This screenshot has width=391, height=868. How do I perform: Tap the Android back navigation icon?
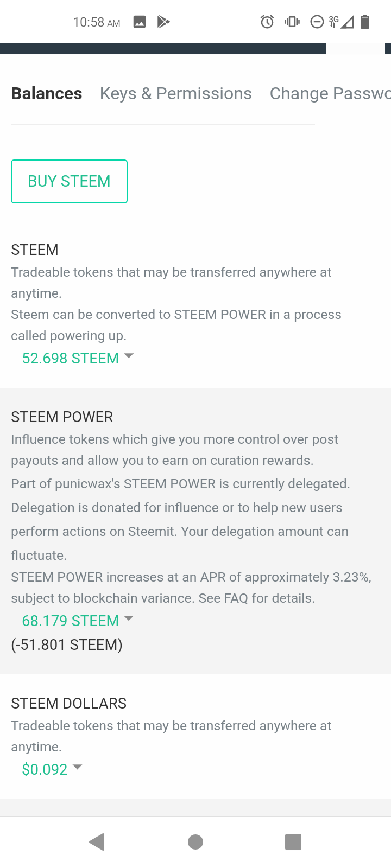point(97,842)
